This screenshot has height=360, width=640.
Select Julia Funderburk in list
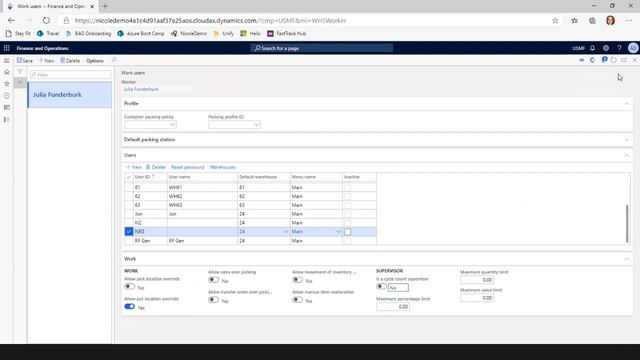click(x=69, y=95)
